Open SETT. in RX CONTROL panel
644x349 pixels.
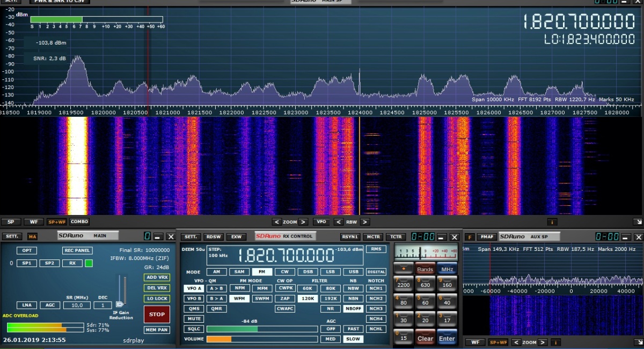[x=191, y=236]
